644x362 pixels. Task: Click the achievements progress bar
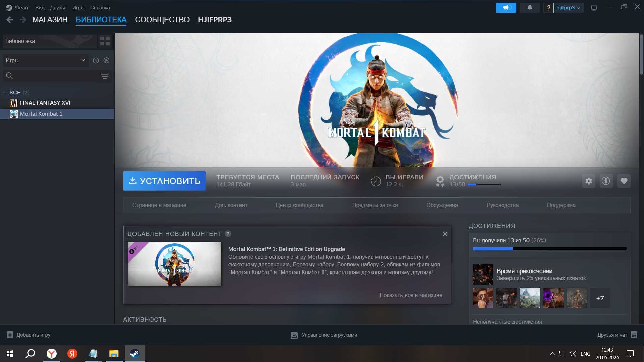(x=549, y=249)
